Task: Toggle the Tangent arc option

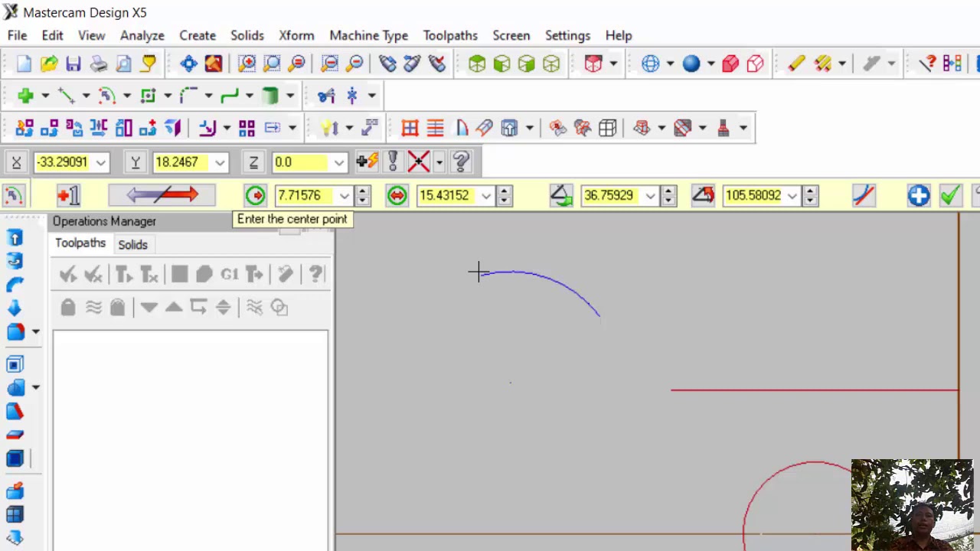Action: tap(864, 195)
